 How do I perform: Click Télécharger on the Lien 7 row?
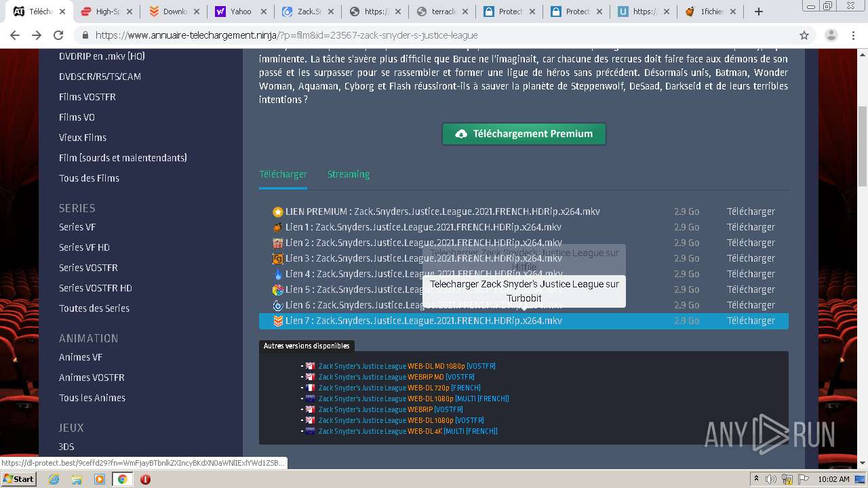coord(751,321)
